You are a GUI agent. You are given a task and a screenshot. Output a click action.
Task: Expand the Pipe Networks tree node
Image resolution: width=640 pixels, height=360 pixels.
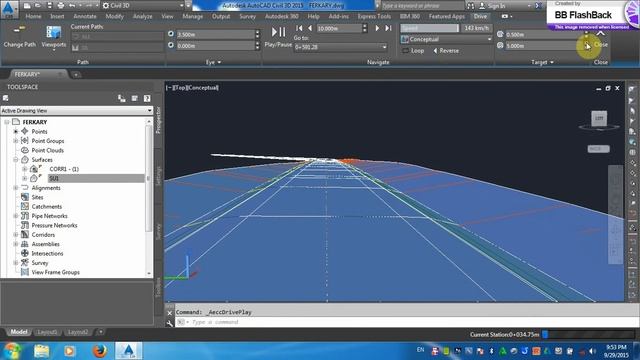[16, 216]
